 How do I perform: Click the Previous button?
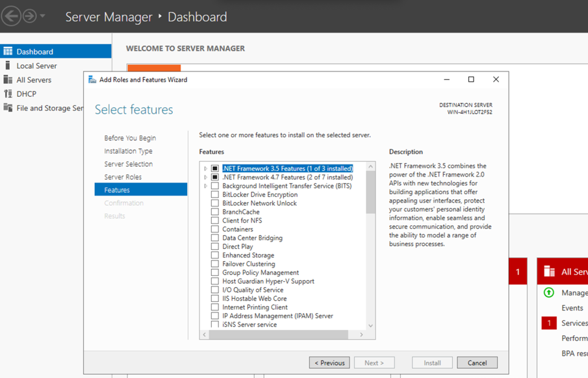(x=329, y=362)
